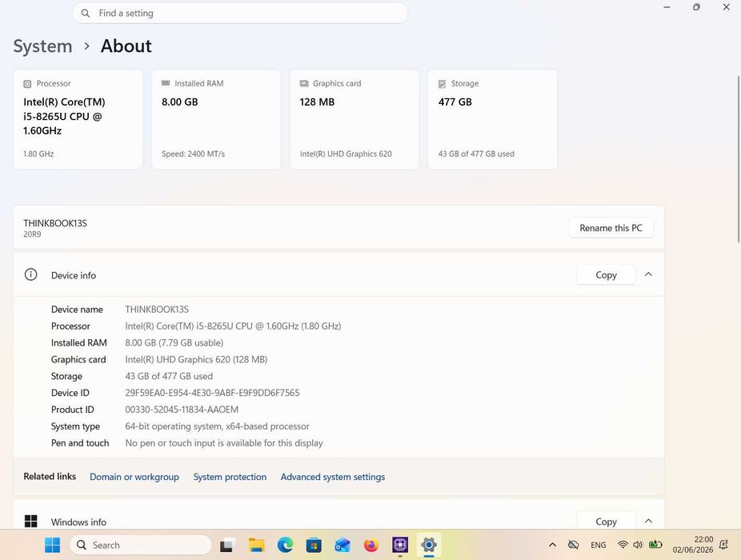Click the Device ID value text
Viewport: 741px width, 560px height.
212,393
